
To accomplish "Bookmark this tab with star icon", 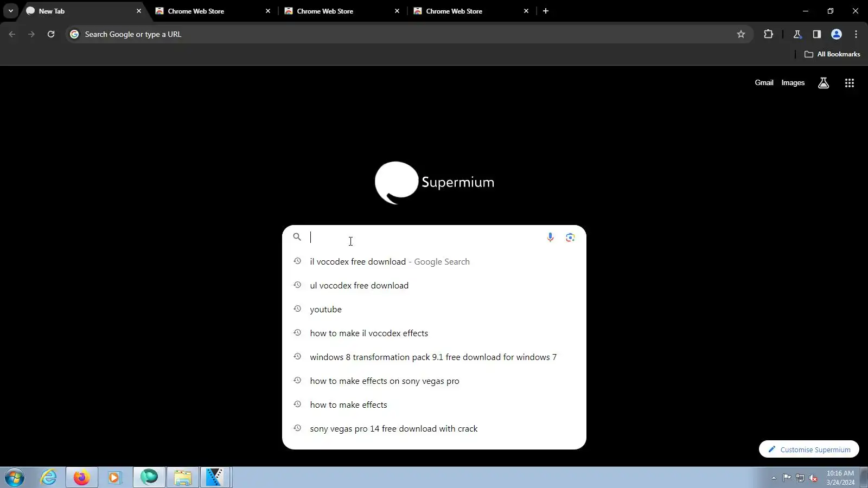I will click(741, 34).
